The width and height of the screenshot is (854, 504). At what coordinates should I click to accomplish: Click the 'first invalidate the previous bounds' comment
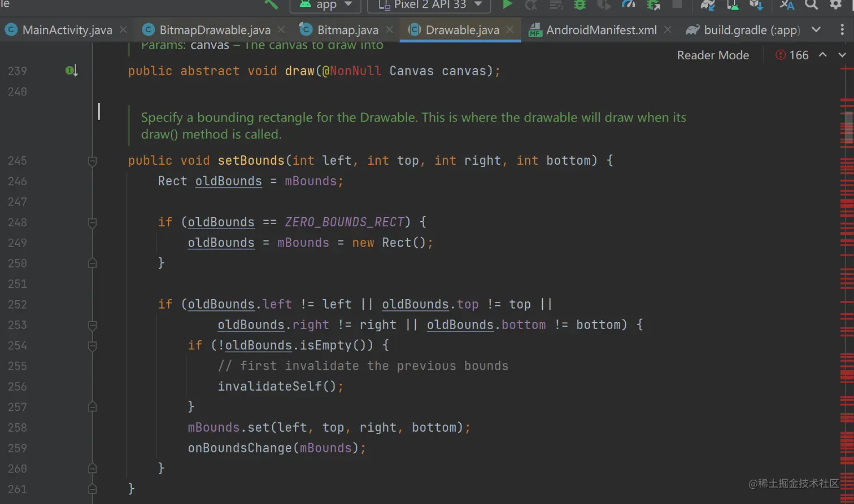click(363, 366)
